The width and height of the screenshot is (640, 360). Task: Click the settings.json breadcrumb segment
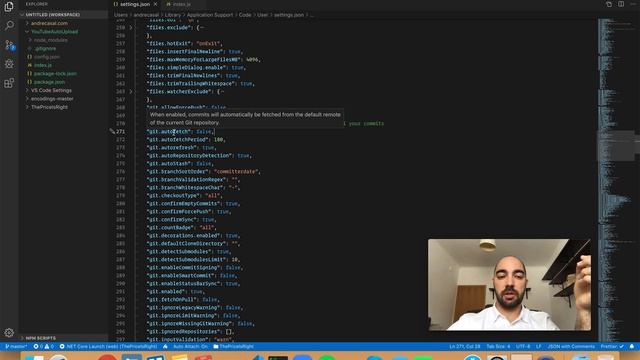pyautogui.click(x=289, y=15)
